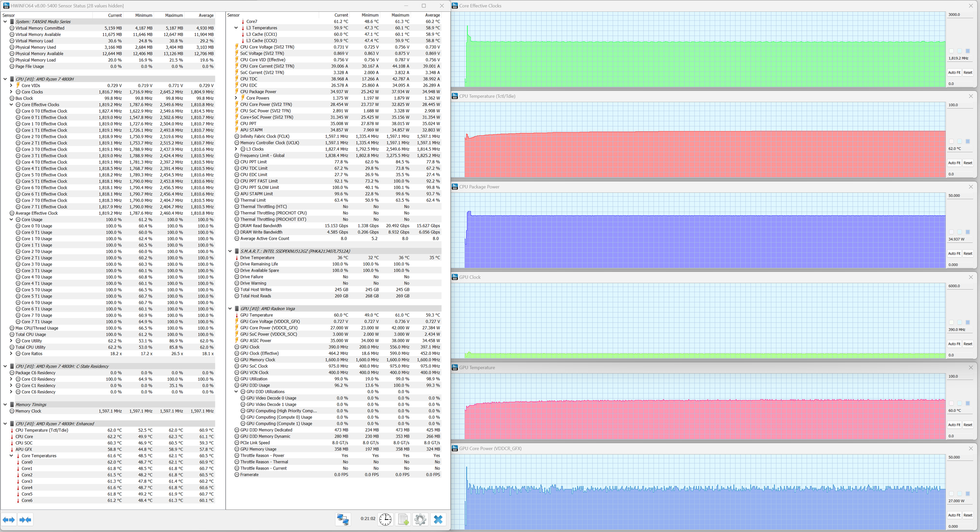Start logging with the document-plus icon
Screen dimensions: 980x532
[403, 520]
